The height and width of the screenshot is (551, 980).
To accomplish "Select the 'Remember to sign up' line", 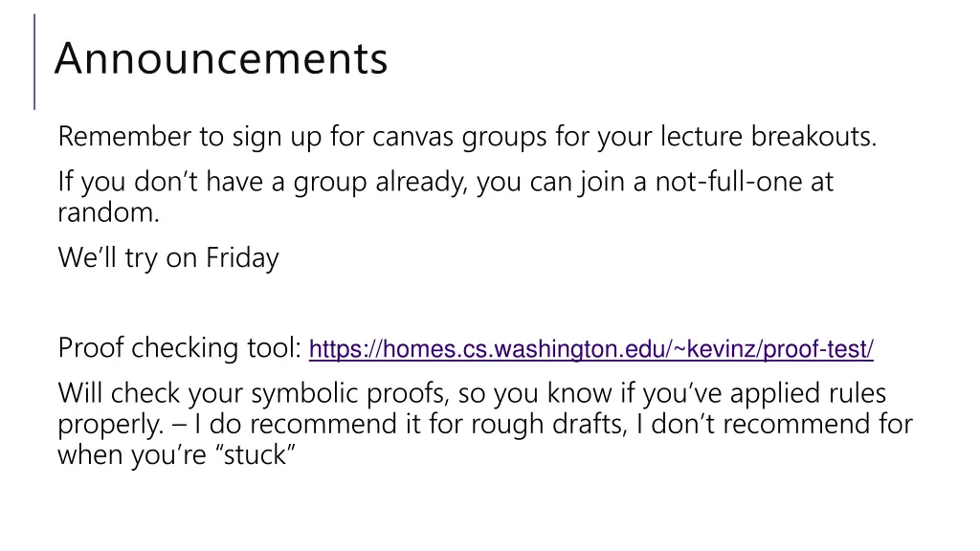I will click(x=467, y=137).
